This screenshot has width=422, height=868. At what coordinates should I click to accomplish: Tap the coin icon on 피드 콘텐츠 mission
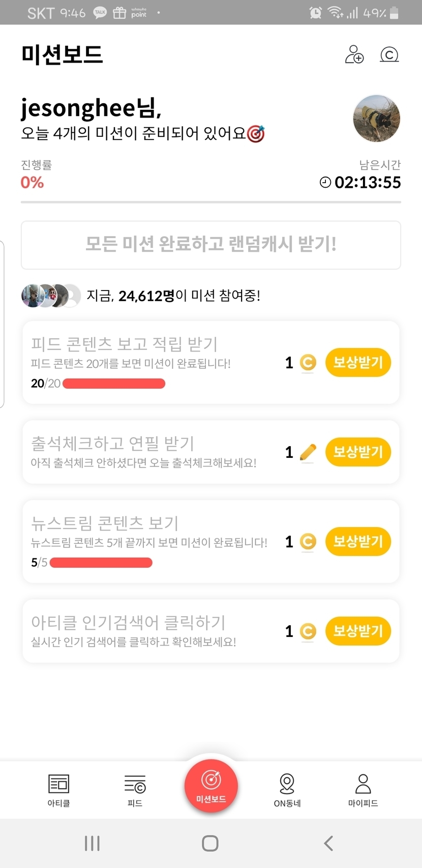308,362
